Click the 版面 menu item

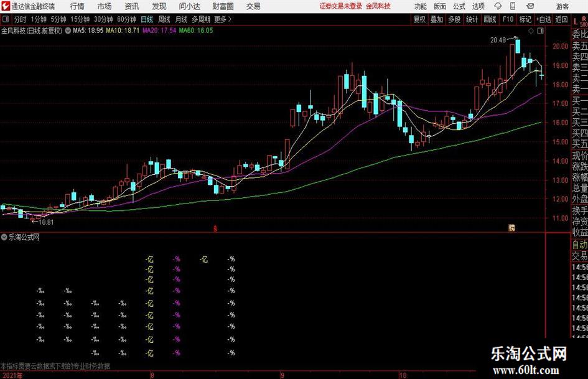click(440, 6)
